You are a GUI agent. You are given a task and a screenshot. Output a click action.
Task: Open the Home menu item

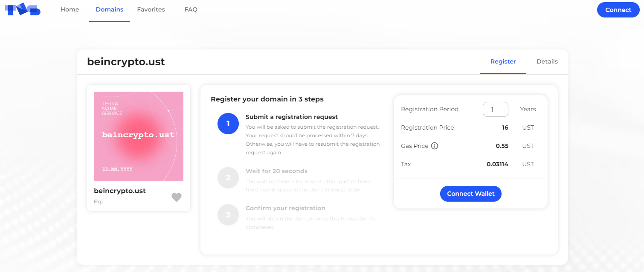70,9
